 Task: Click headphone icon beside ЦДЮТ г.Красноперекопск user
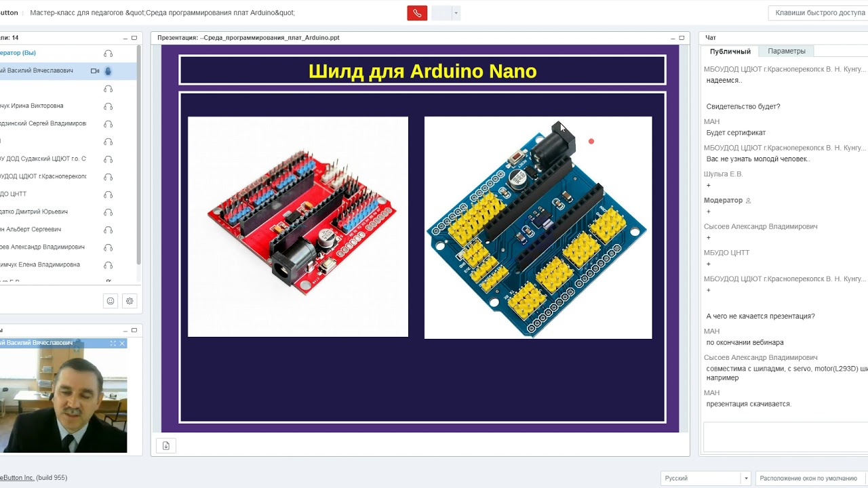point(108,177)
